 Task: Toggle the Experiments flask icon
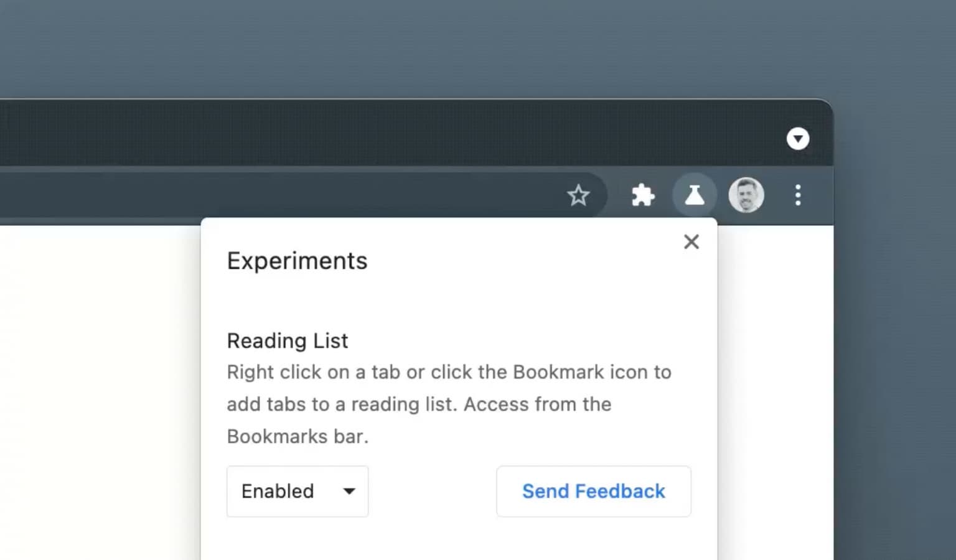point(694,195)
